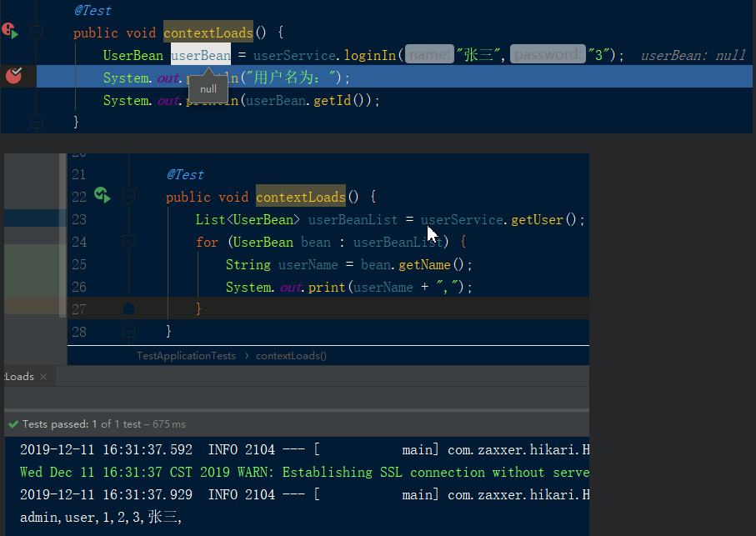Collapse the method fold at line 22
Screen dimensions: 756x536
128,196
